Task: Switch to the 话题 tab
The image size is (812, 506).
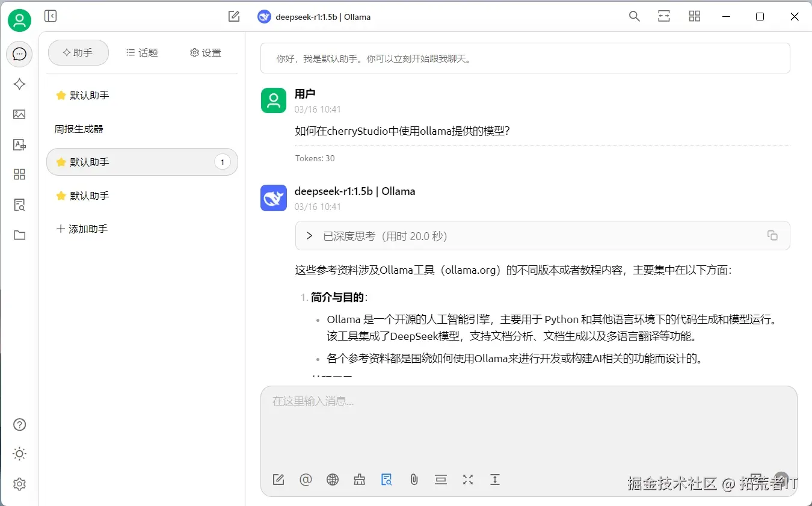Action: point(142,53)
